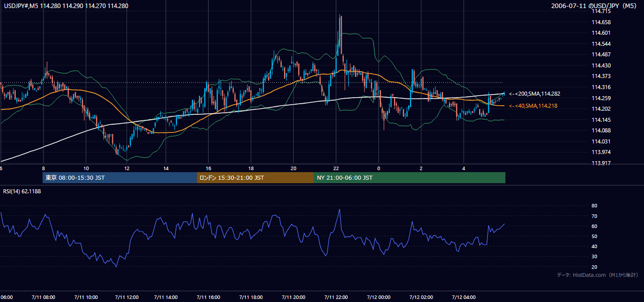The height and width of the screenshot is (302, 644).
Task: Click the 7/12 02:00 time label
Action: coord(420,297)
